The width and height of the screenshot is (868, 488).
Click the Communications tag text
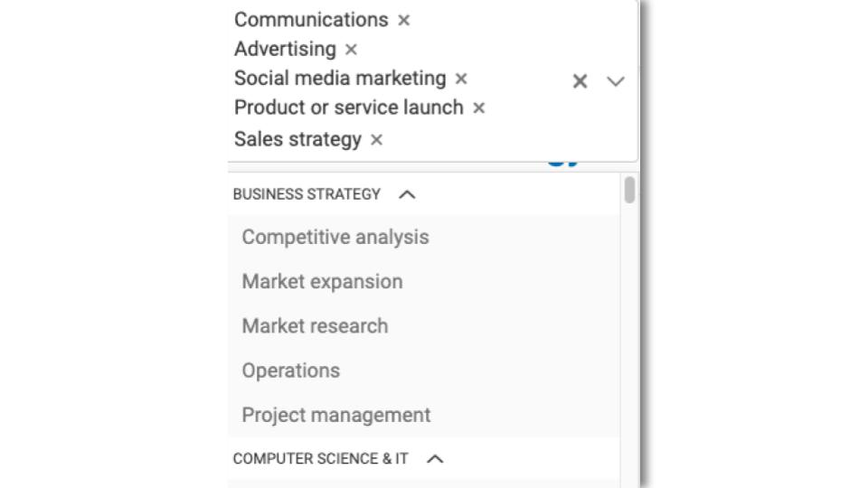pos(311,20)
